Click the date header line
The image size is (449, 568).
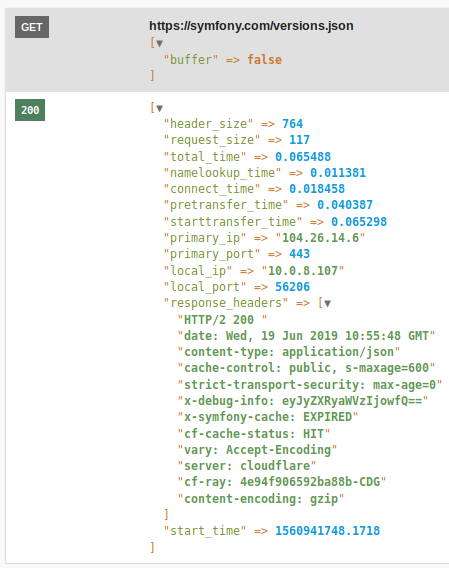click(306, 336)
